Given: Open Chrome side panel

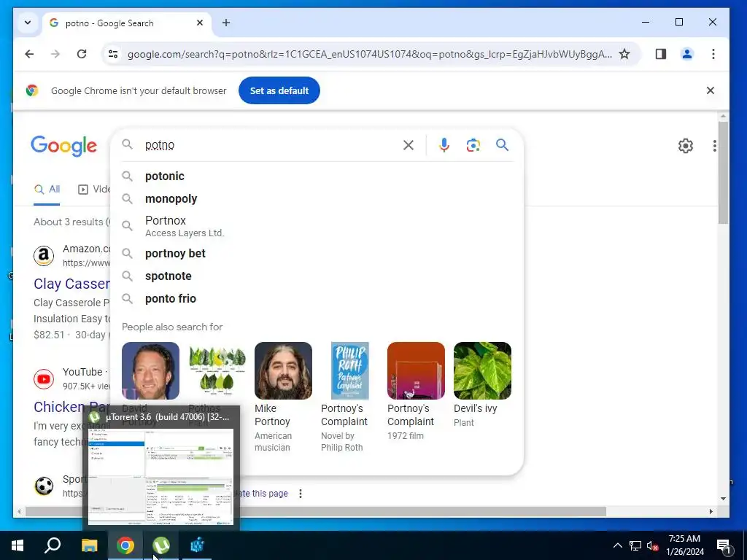Looking at the screenshot, I should pyautogui.click(x=661, y=54).
